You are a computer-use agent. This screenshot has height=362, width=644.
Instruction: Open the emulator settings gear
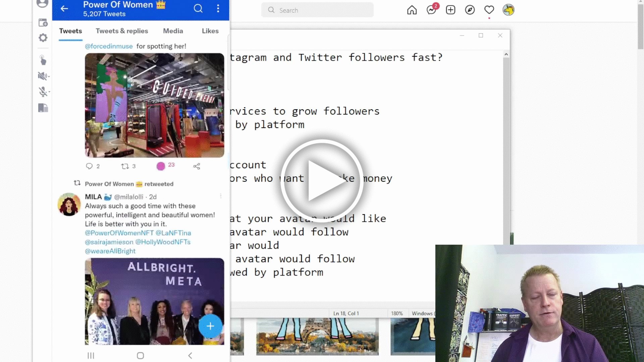click(43, 38)
